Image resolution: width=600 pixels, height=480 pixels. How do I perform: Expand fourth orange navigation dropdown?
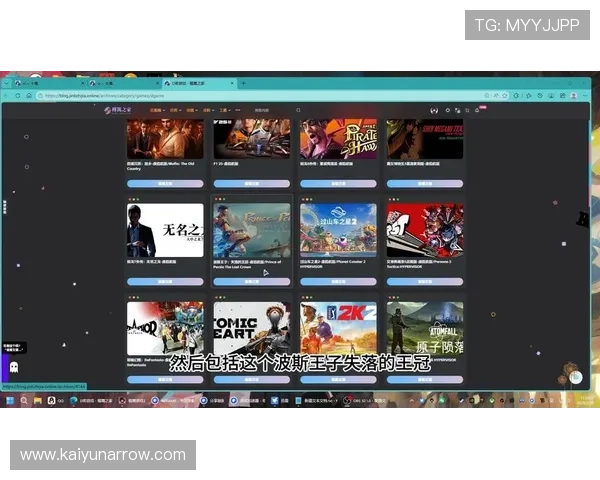(209, 110)
